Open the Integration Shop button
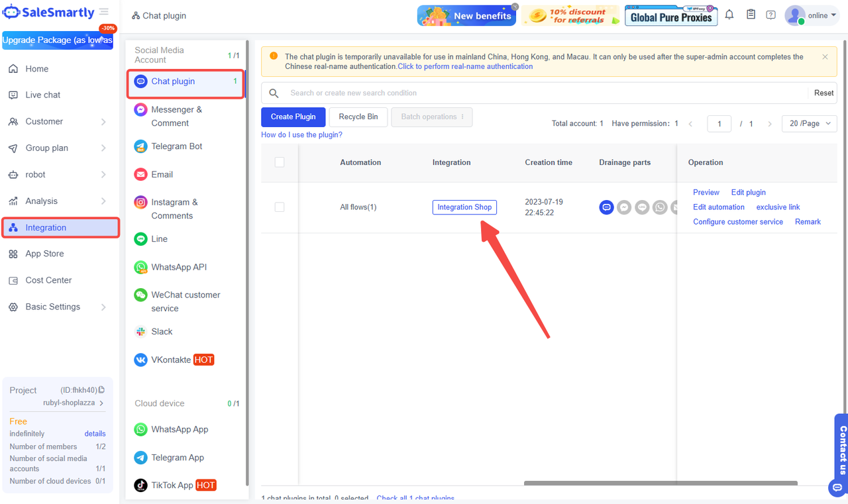The width and height of the screenshot is (848, 504). tap(464, 207)
